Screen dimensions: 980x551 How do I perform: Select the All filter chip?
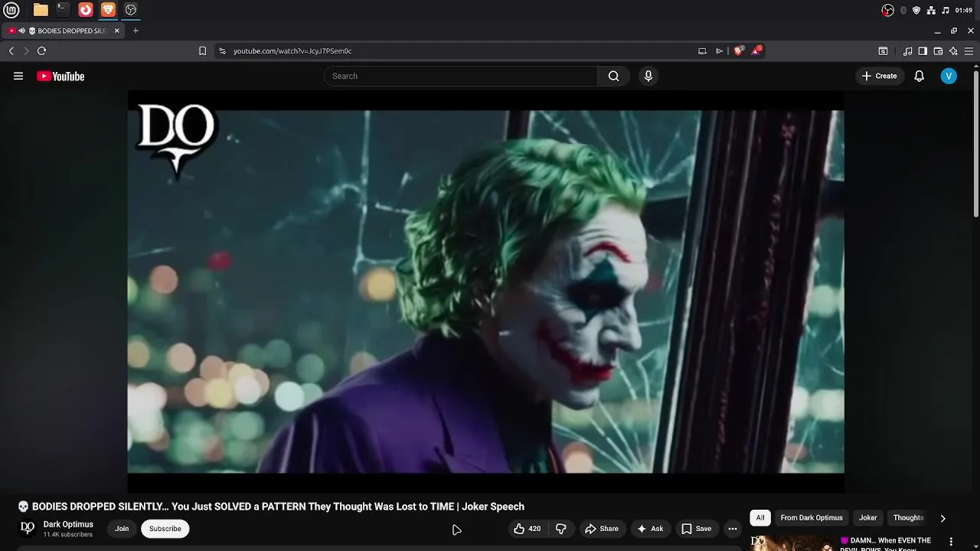click(760, 517)
